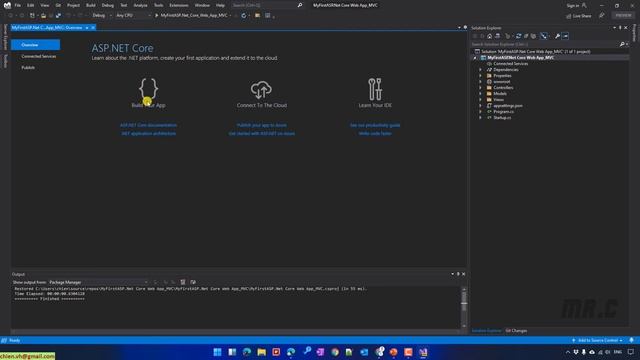Expand the Models folder arrow
Image resolution: width=640 pixels, height=360 pixels.
480,93
